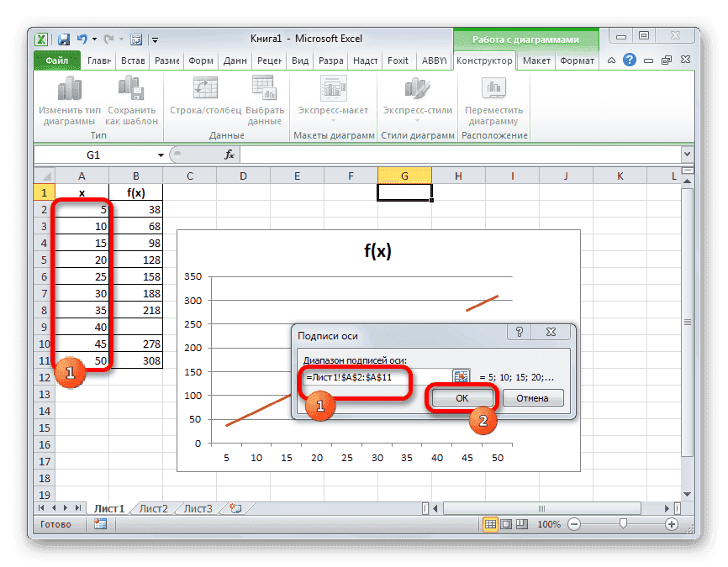Screen dimensions: 728x567
Task: Click the fx insert function icon
Action: (x=229, y=154)
